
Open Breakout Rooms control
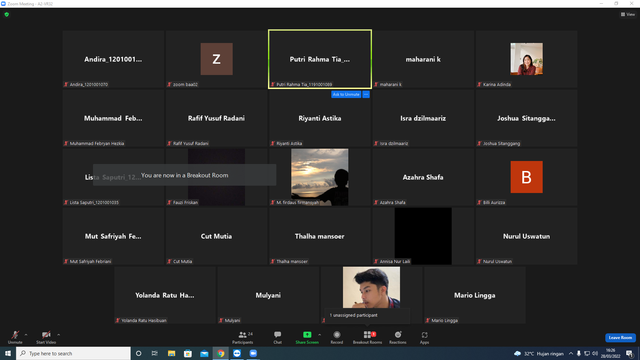pos(367,337)
